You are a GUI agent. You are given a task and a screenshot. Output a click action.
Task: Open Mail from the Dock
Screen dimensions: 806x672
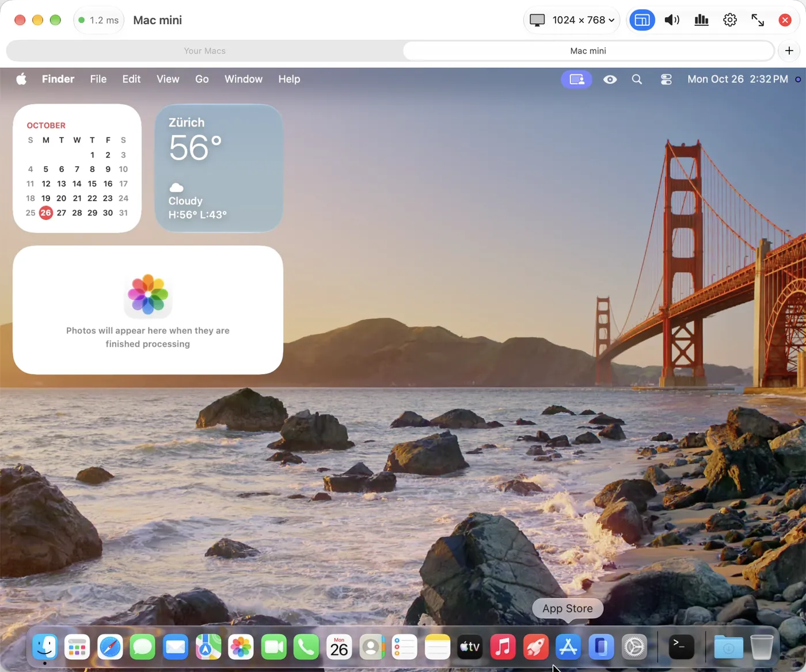coord(176,647)
